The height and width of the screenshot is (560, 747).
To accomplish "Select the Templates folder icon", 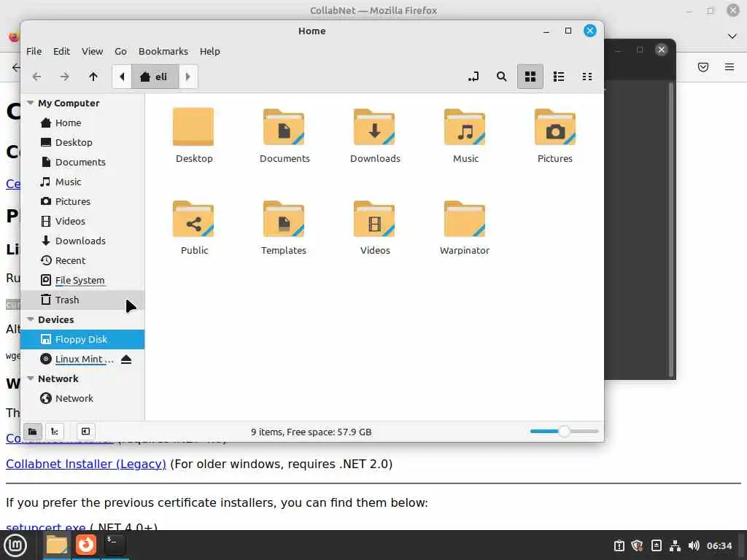I will (284, 219).
